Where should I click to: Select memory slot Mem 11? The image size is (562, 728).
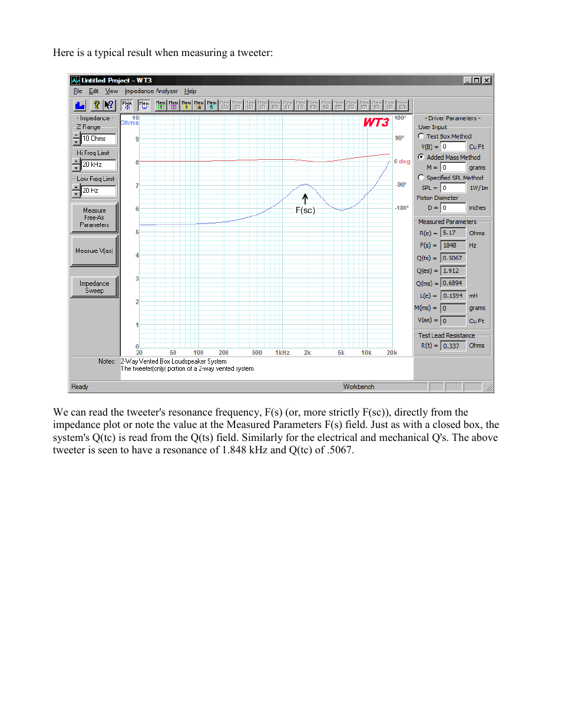coord(289,105)
